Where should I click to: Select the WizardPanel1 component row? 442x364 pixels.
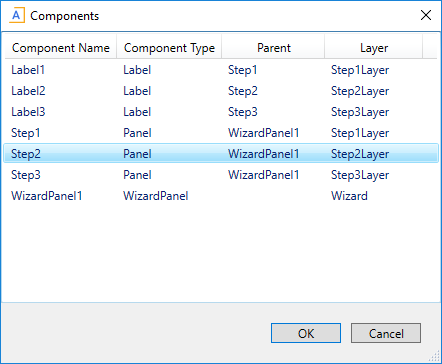point(221,196)
